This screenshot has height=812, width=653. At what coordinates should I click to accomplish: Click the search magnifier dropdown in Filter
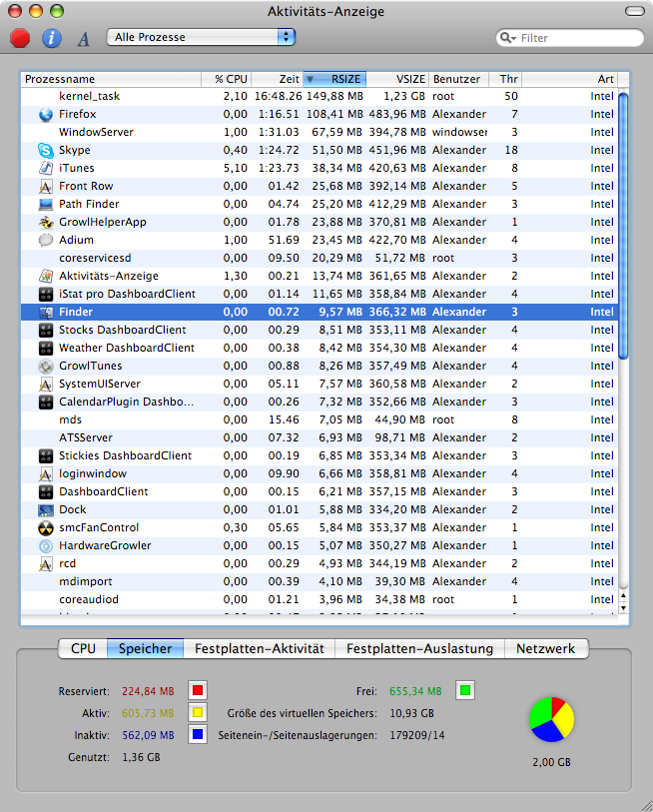508,38
